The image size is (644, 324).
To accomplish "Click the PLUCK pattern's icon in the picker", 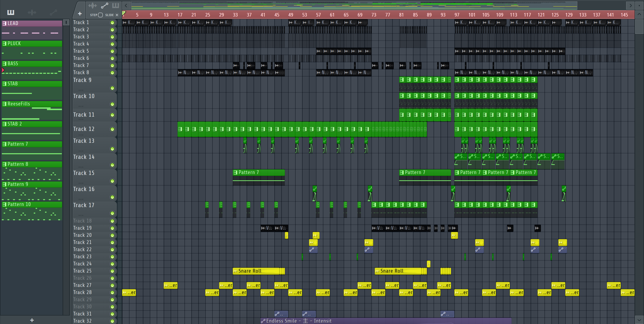I will [4, 44].
